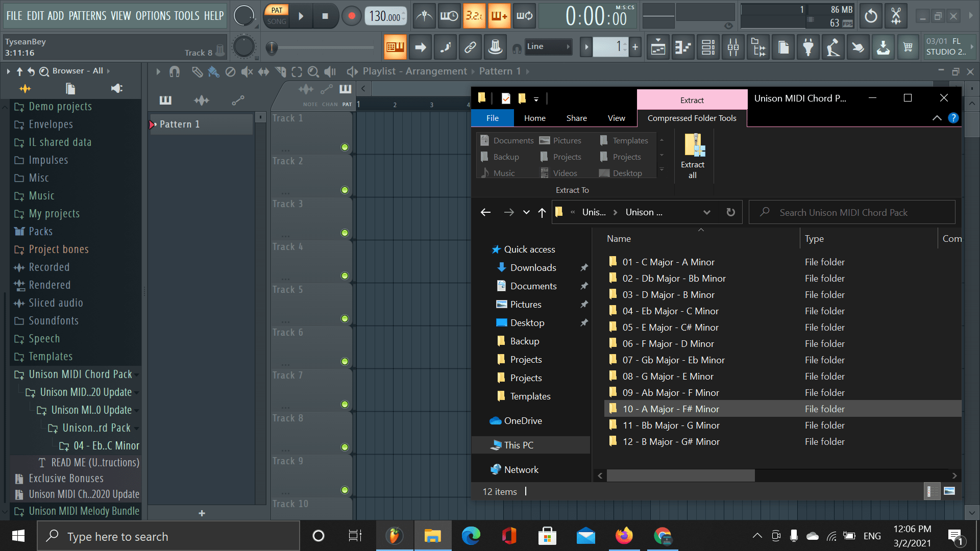Click the metronome icon near the tempo
The width and height of the screenshot is (980, 551).
pos(424,16)
